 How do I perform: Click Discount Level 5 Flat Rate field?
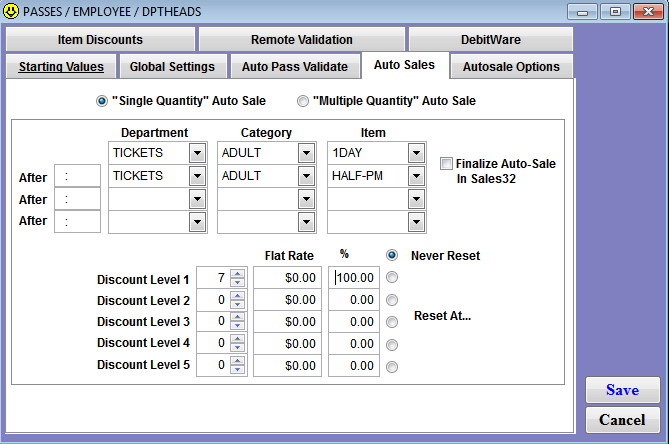(287, 366)
